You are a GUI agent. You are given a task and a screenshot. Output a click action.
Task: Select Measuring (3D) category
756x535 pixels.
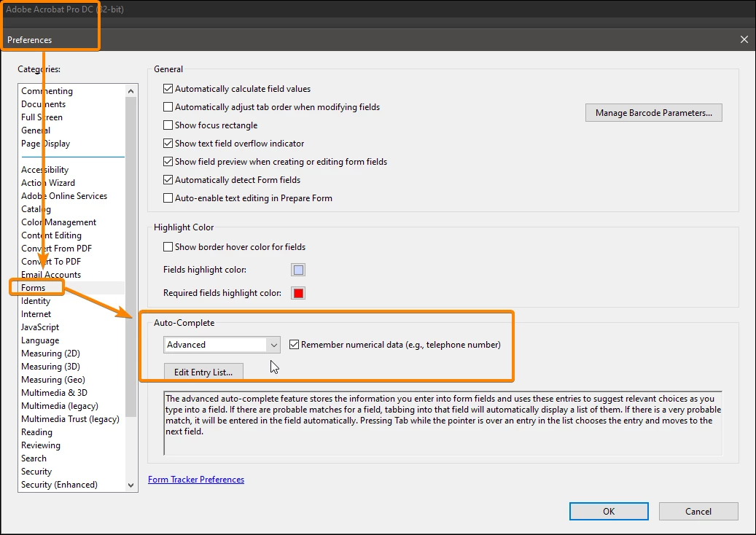tap(50, 367)
